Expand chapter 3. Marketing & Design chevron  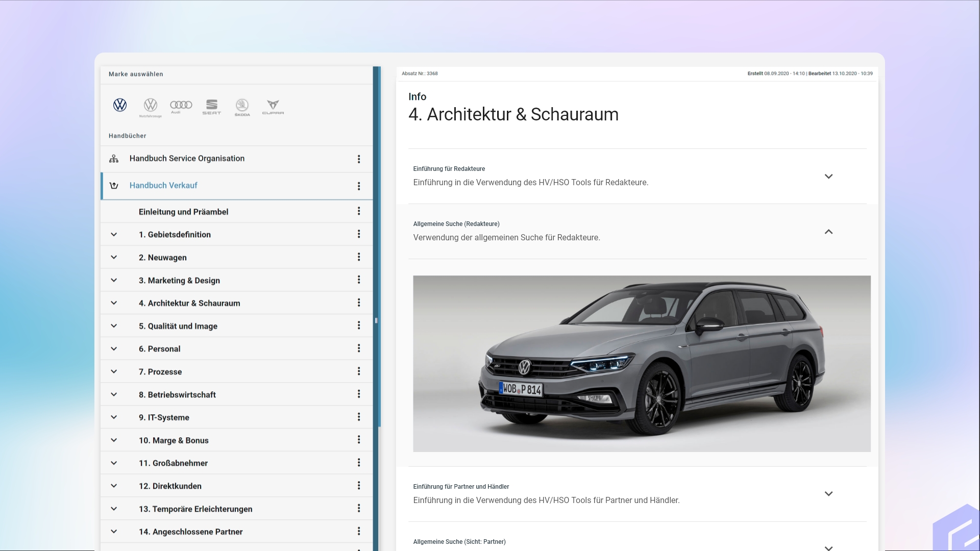point(114,280)
